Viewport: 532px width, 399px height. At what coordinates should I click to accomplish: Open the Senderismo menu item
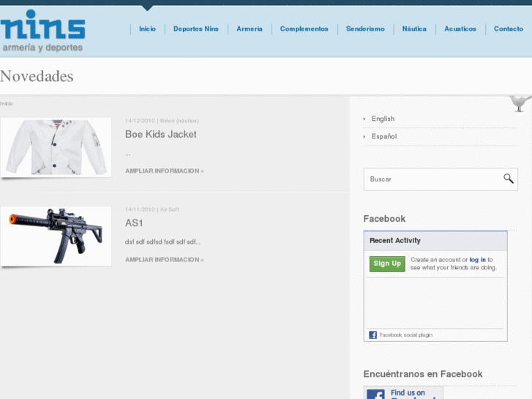coord(365,29)
